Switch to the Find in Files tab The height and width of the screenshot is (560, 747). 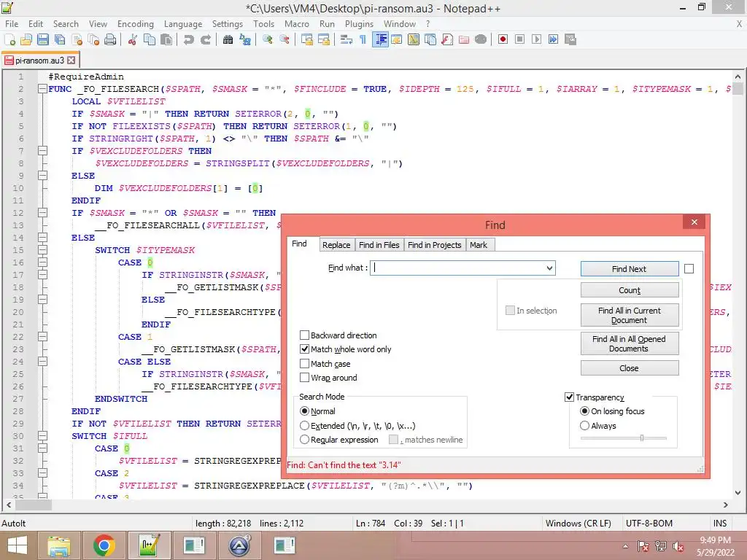pos(379,245)
